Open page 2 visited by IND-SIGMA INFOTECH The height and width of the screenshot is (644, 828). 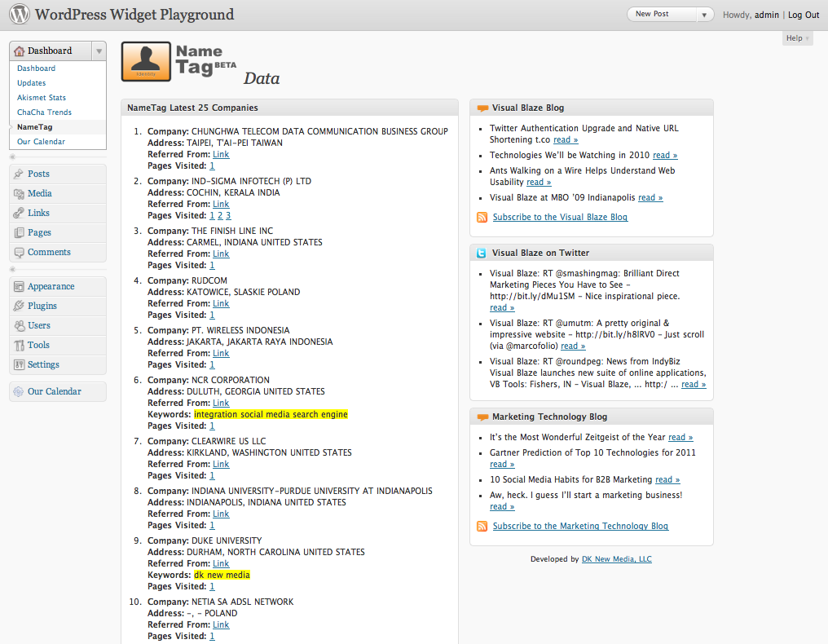coord(220,215)
